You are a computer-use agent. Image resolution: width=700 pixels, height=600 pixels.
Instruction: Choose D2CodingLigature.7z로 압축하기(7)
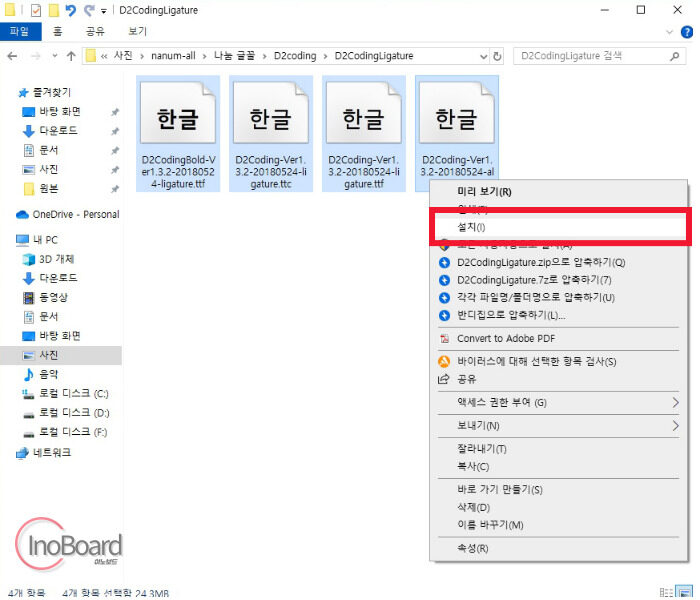[x=558, y=280]
